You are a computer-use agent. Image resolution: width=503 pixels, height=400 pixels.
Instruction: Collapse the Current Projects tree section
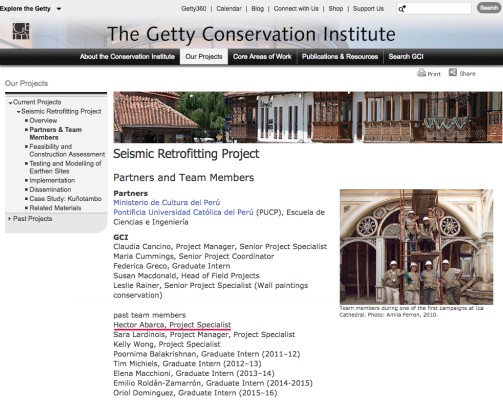[x=10, y=103]
